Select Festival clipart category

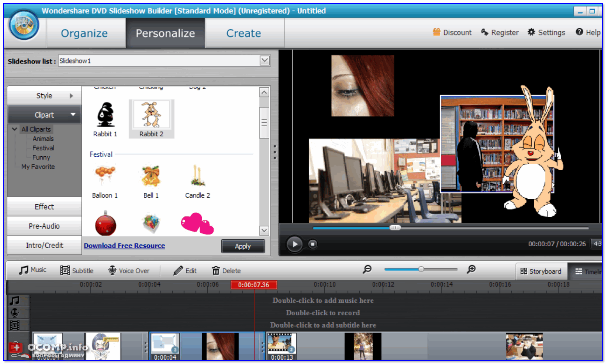pyautogui.click(x=43, y=148)
